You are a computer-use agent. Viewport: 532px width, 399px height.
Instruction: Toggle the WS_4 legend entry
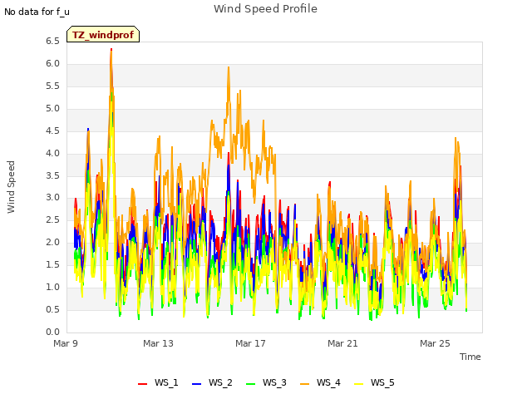coord(320,382)
